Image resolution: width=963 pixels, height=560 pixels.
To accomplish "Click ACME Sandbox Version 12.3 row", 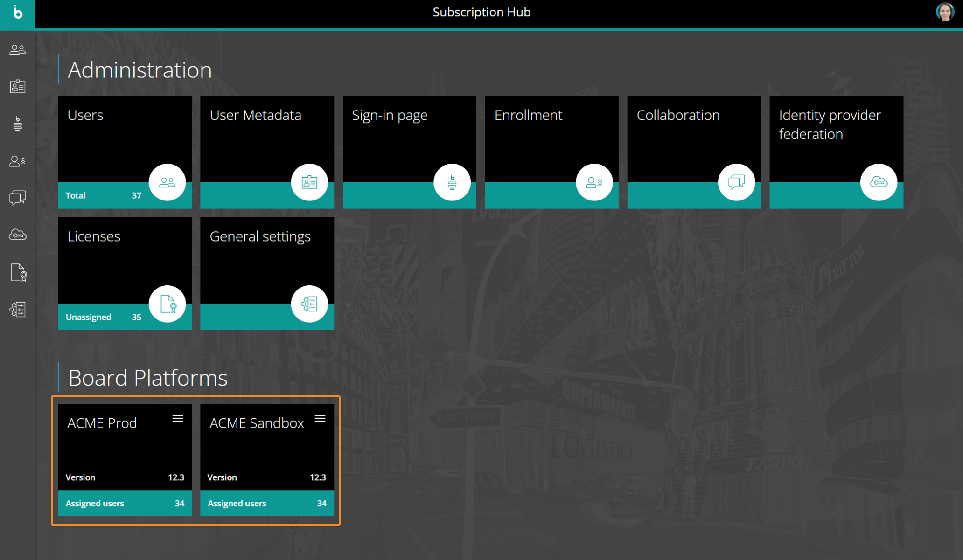I will tap(267, 477).
